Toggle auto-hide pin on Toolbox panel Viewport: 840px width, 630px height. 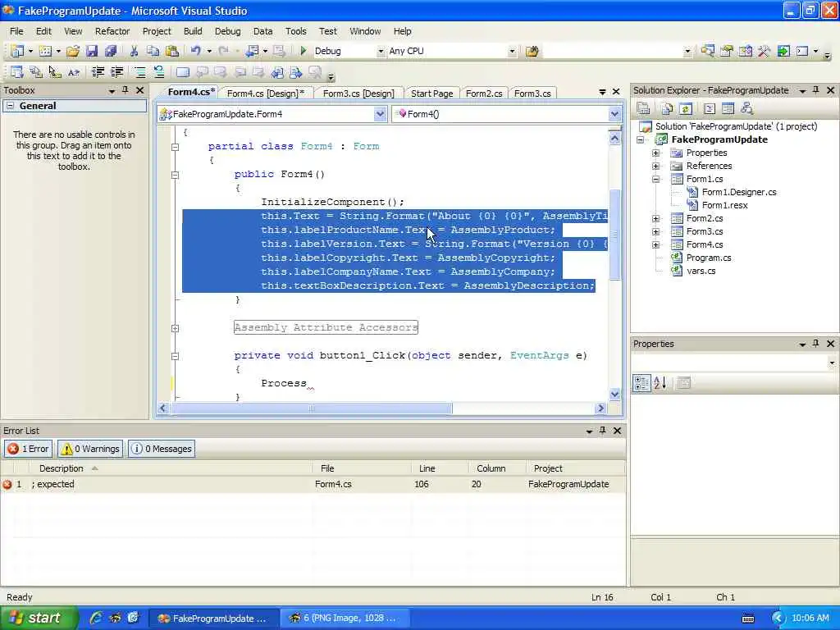126,90
